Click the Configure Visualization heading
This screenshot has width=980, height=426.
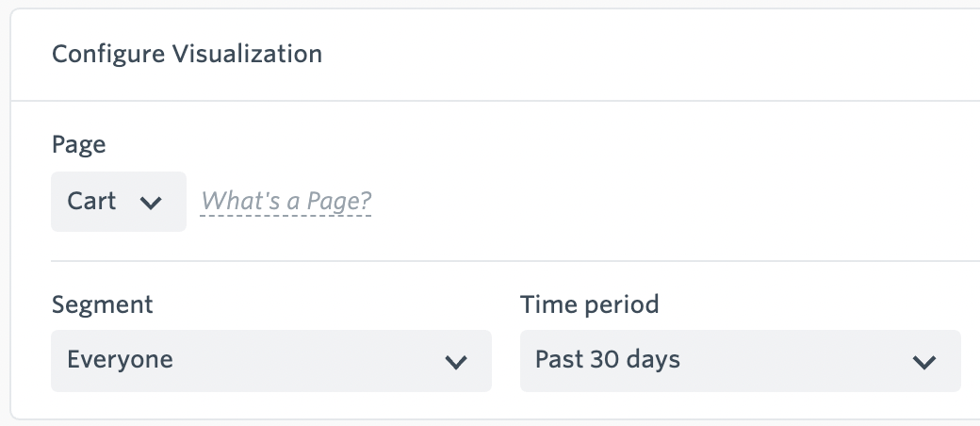pyautogui.click(x=187, y=54)
